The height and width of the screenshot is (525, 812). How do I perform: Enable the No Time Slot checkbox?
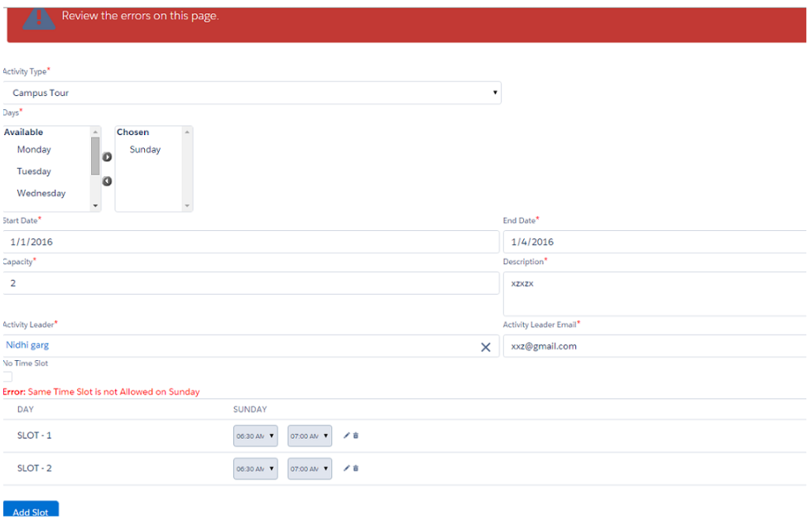tap(7, 377)
